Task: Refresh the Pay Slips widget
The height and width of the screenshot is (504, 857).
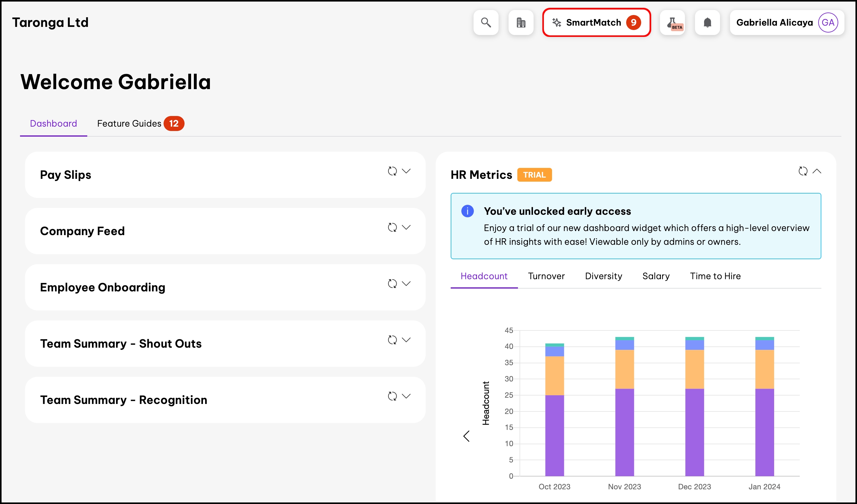Action: [392, 171]
